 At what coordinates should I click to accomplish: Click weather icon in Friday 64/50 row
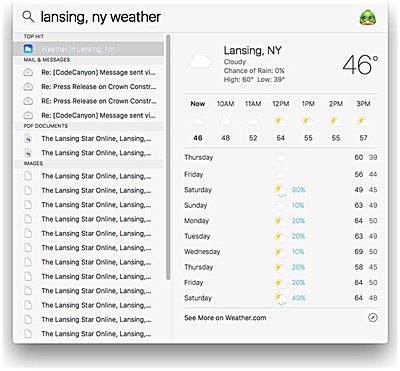281,283
